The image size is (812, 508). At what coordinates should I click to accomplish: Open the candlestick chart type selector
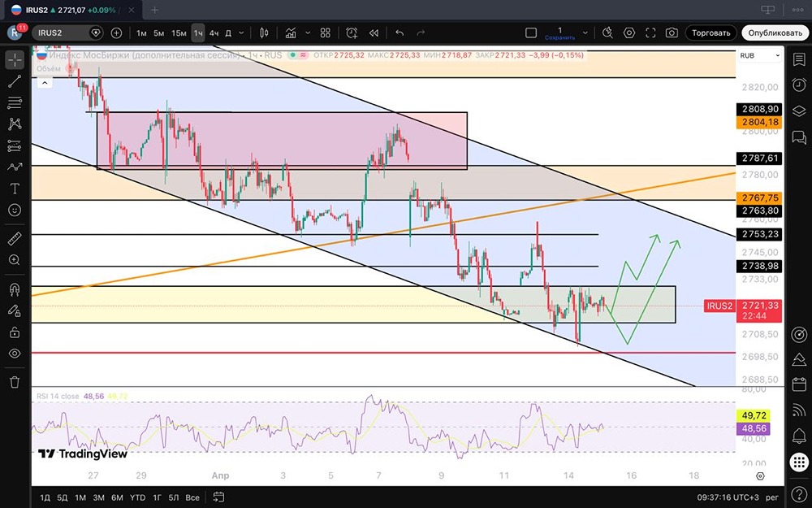(264, 33)
